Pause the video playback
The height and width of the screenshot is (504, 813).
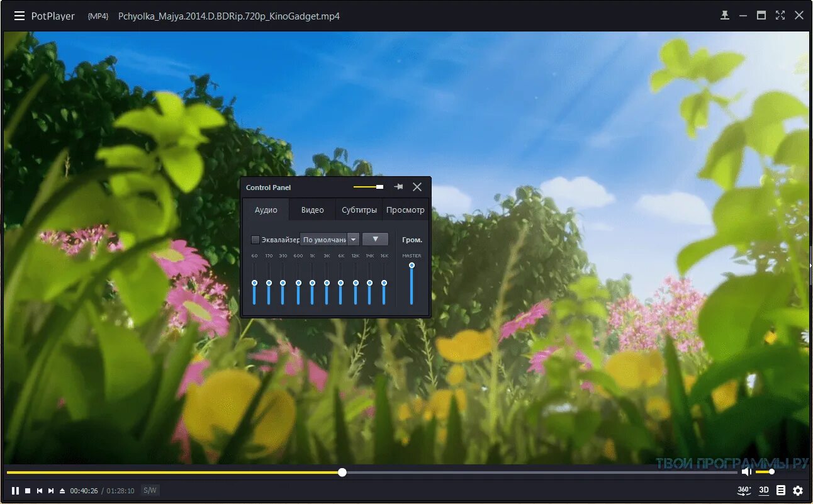[x=15, y=491]
